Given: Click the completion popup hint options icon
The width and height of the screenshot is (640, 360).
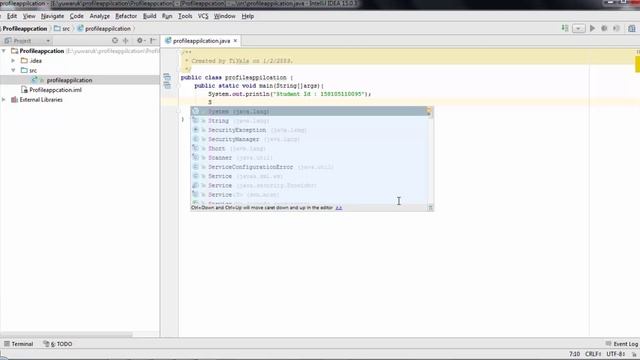Looking at the screenshot, I should [x=430, y=208].
